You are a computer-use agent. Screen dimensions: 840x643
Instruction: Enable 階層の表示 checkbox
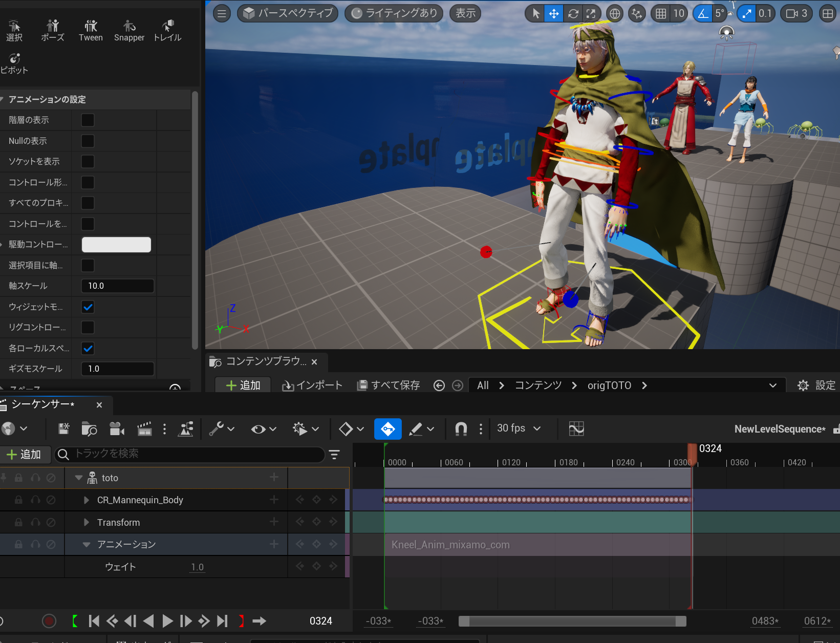88,120
